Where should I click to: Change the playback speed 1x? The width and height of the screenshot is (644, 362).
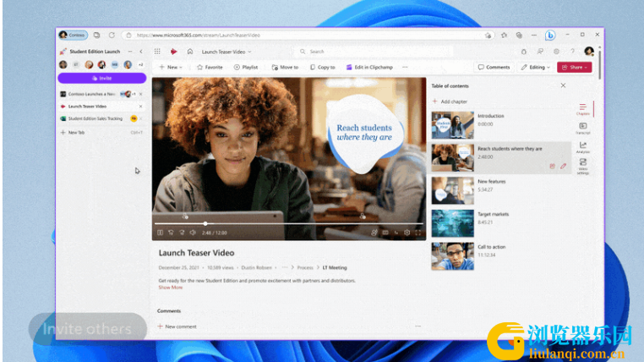396,233
